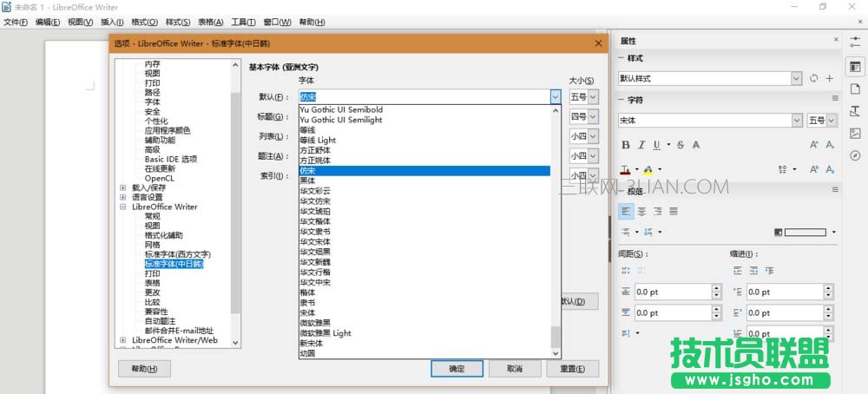This screenshot has width=868, height=394.
Task: Open the 四号 size dropdown for 标题
Action: 593,117
